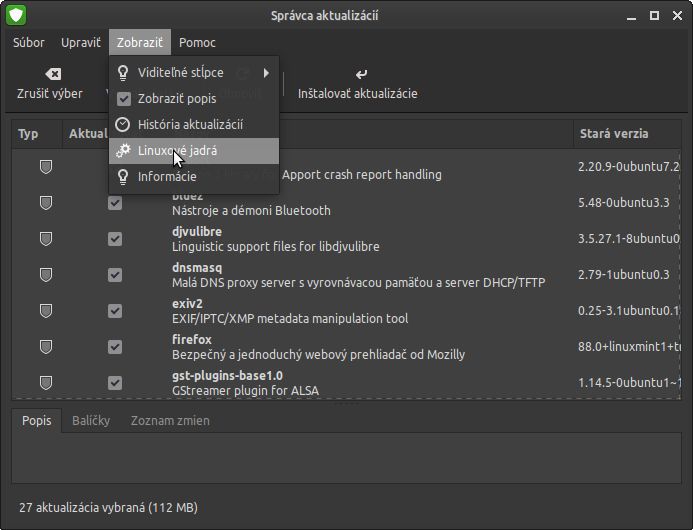Toggle the Zobraziť popis checkbox
Screen dimensions: 693x530
point(124,98)
